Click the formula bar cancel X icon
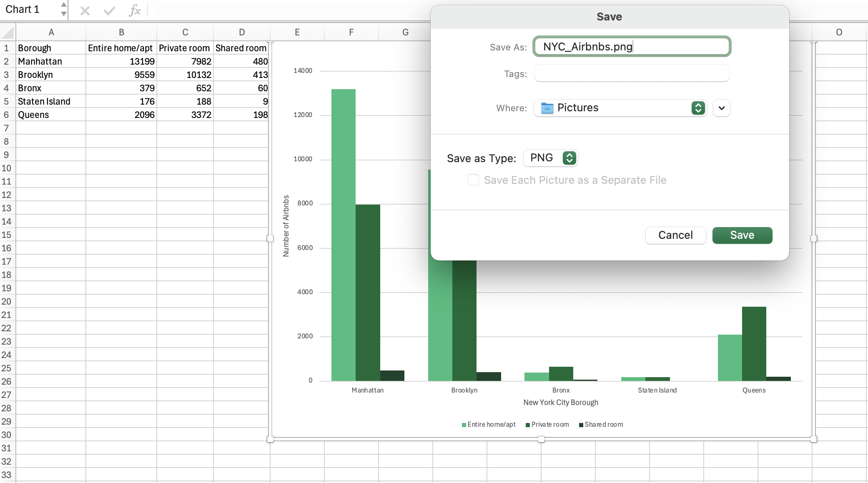Image resolution: width=868 pixels, height=483 pixels. point(85,10)
